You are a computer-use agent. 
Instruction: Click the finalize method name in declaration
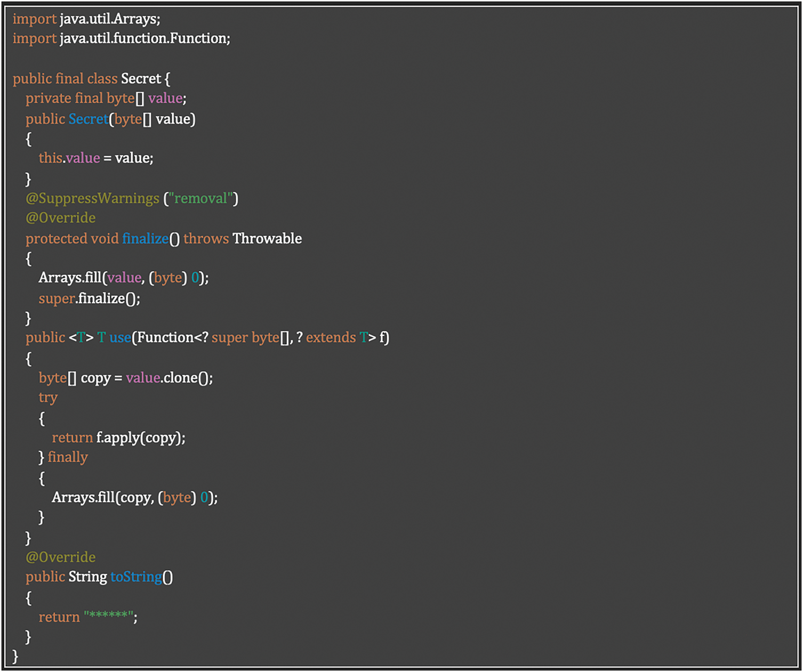tap(145, 239)
